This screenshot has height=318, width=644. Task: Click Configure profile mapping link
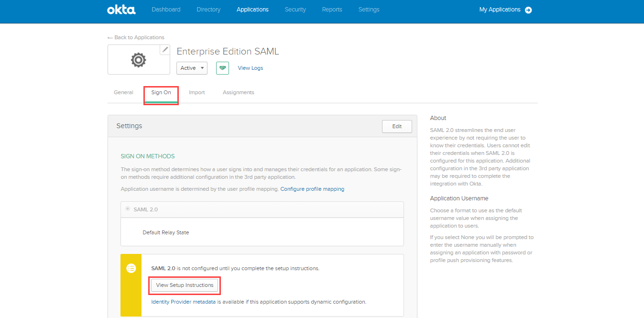312,189
